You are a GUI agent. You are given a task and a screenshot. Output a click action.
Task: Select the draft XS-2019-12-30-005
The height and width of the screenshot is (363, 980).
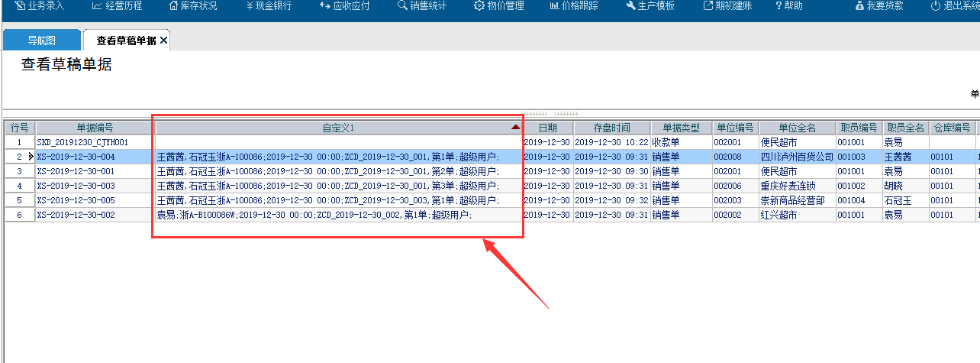point(95,200)
